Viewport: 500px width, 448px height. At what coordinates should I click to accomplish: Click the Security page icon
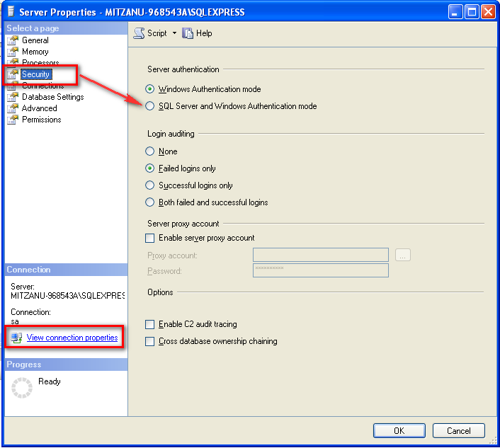(x=13, y=74)
